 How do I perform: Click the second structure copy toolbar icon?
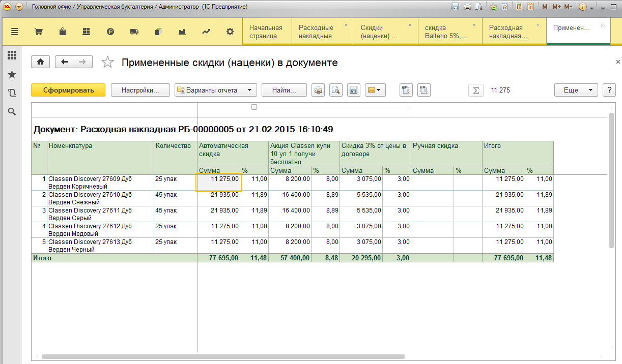click(424, 90)
